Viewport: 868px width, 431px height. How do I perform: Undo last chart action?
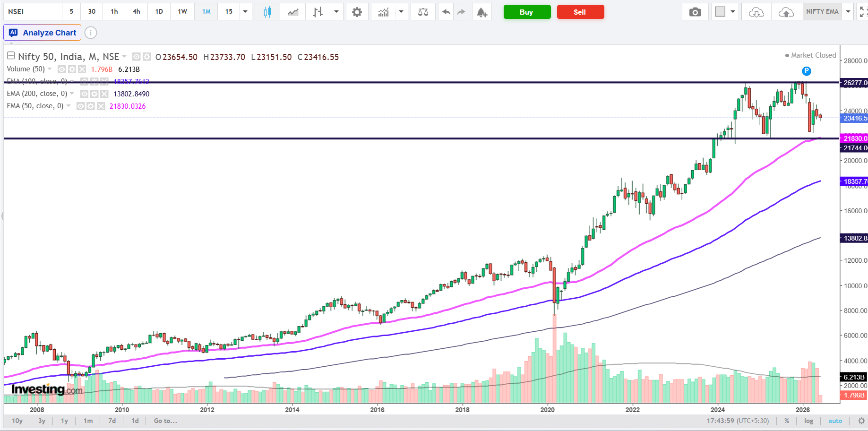click(x=446, y=12)
